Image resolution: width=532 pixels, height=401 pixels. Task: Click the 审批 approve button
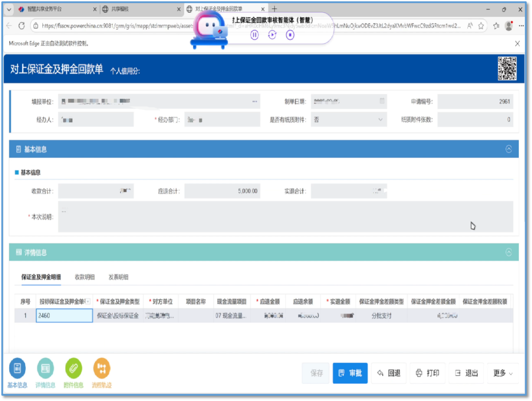pyautogui.click(x=350, y=373)
